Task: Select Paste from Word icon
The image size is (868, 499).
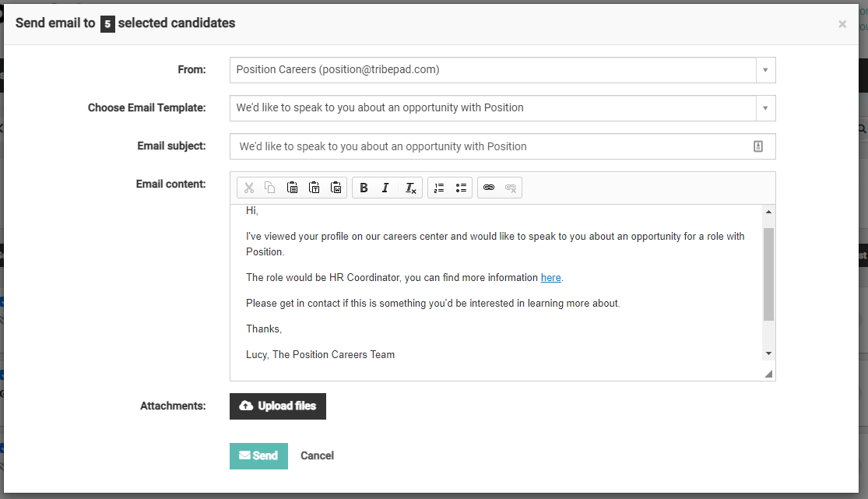Action: pyautogui.click(x=336, y=188)
